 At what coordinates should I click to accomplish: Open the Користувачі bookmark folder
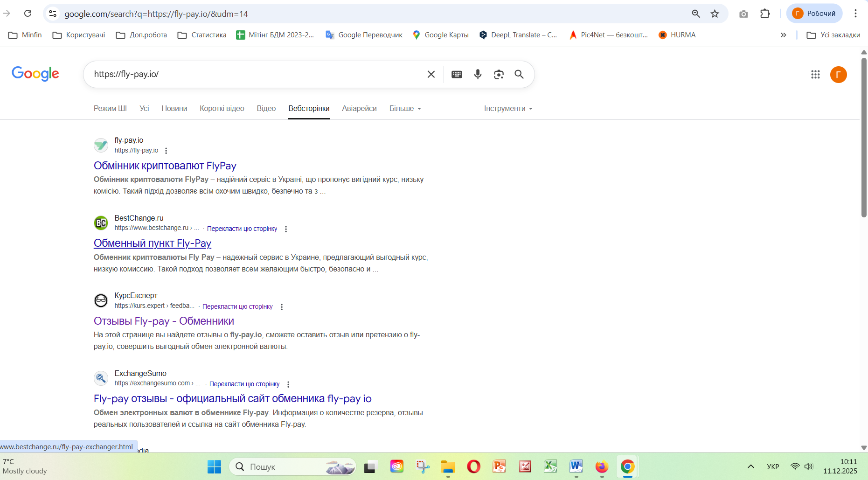coord(79,35)
